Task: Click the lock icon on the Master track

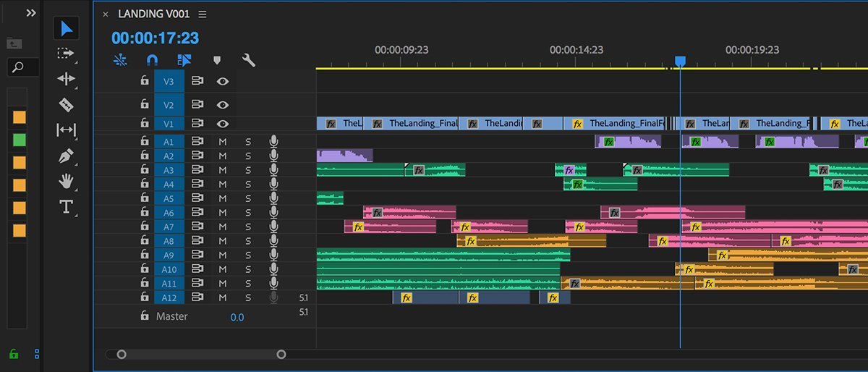Action: (x=145, y=316)
